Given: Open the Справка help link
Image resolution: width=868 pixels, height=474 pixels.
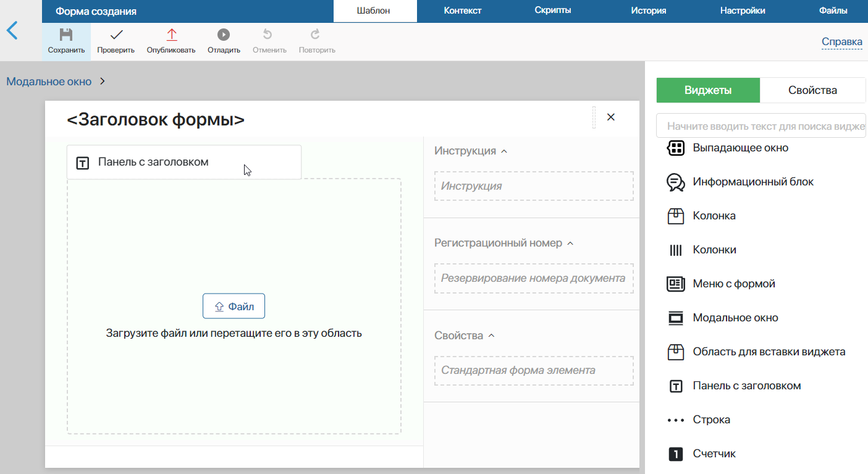Looking at the screenshot, I should pyautogui.click(x=842, y=42).
